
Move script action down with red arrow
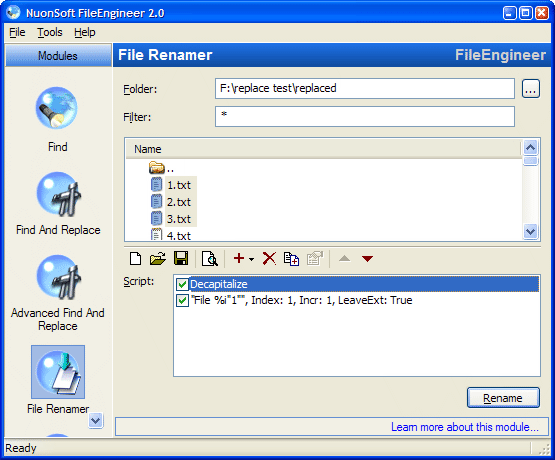coord(367,259)
